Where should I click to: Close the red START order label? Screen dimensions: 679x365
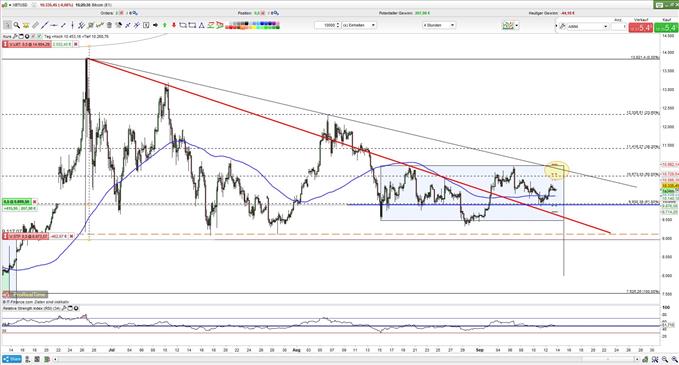click(76, 44)
